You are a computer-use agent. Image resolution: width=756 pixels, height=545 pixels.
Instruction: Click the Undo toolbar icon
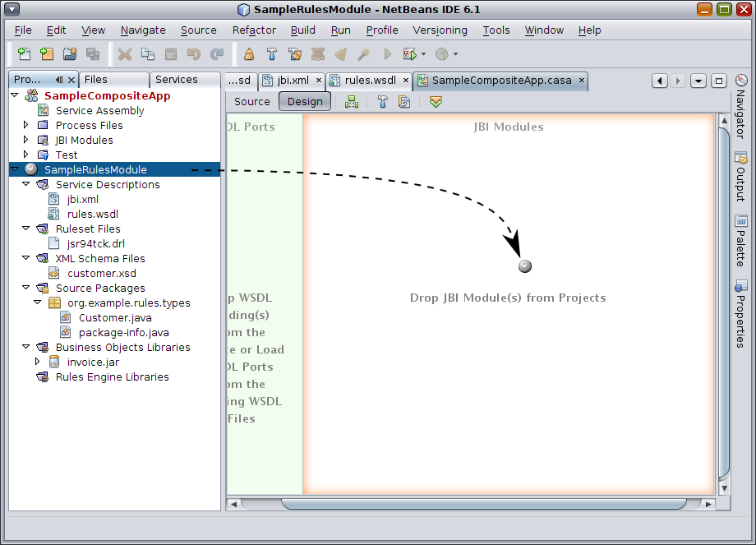(x=194, y=54)
